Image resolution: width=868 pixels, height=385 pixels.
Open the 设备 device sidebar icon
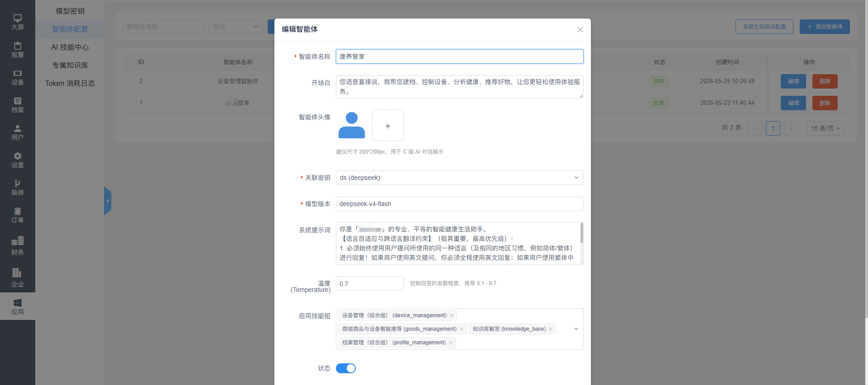click(18, 77)
